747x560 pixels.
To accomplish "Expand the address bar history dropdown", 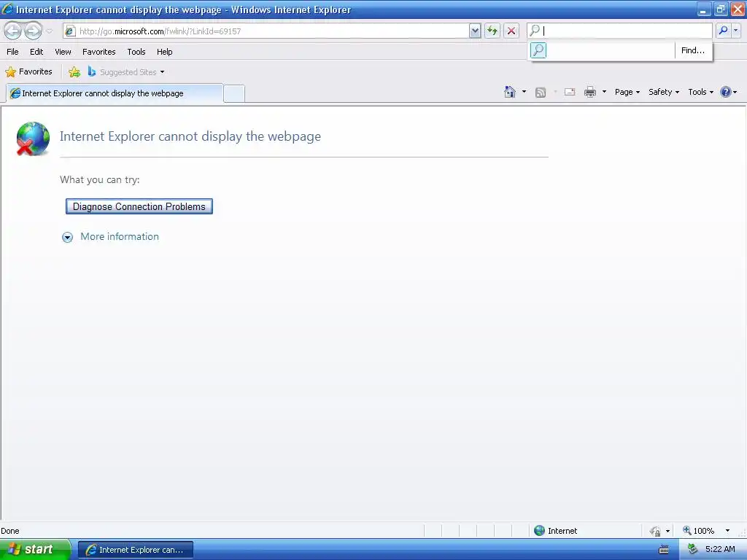I will click(x=474, y=31).
